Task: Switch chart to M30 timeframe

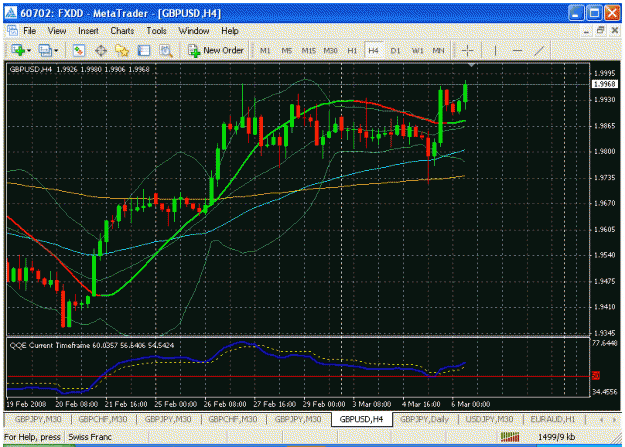Action: pyautogui.click(x=330, y=51)
